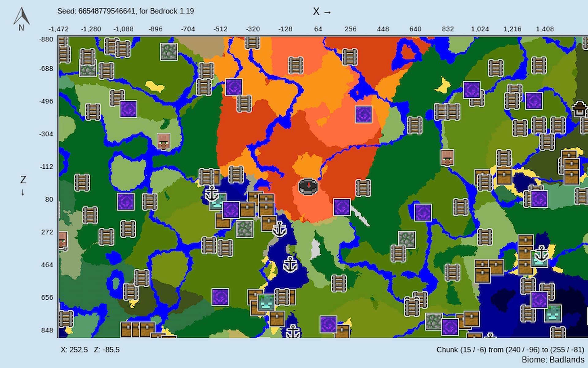The width and height of the screenshot is (588, 368).
Task: Select the teal ocean ruin icon in the southeast deep ocean
Action: (553, 313)
